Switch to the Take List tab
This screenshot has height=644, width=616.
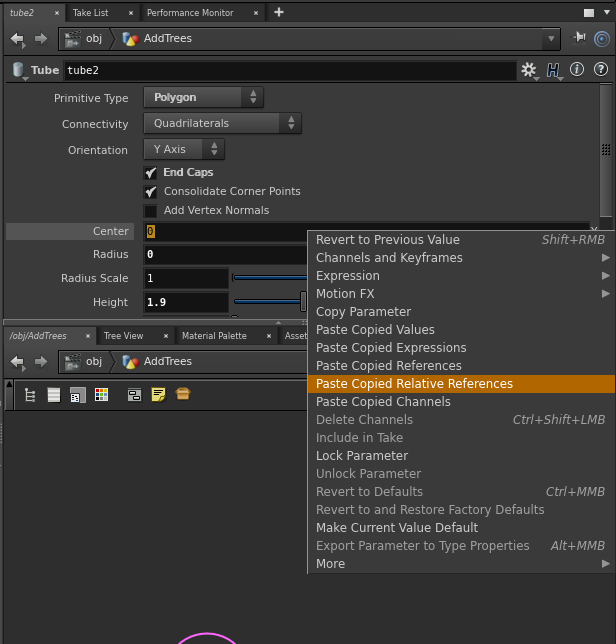(90, 13)
